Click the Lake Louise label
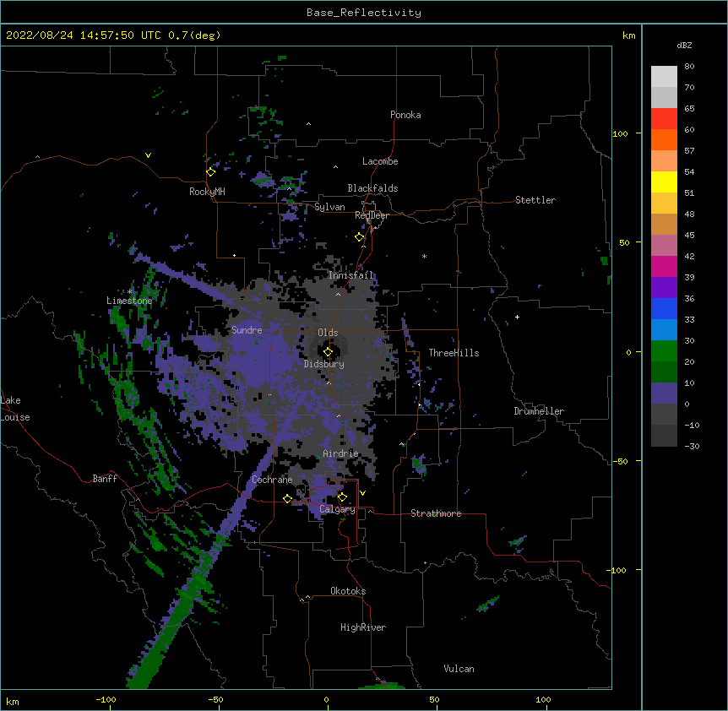 tap(15, 409)
